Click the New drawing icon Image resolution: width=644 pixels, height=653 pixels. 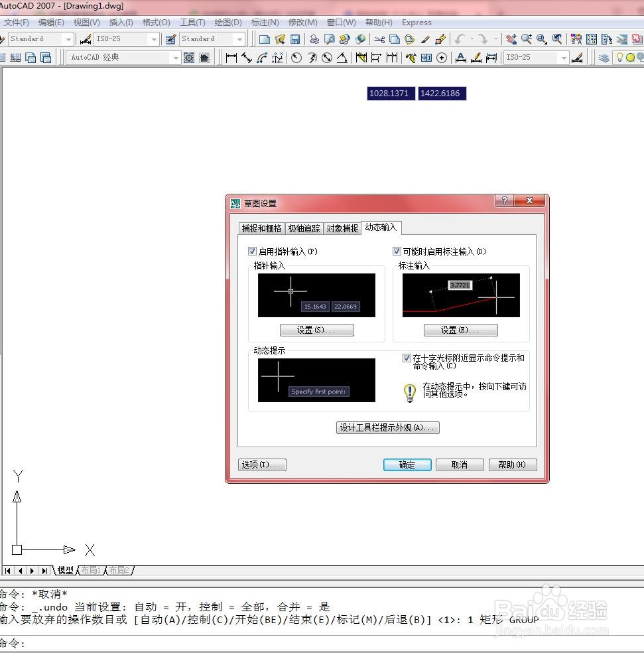[x=265, y=39]
